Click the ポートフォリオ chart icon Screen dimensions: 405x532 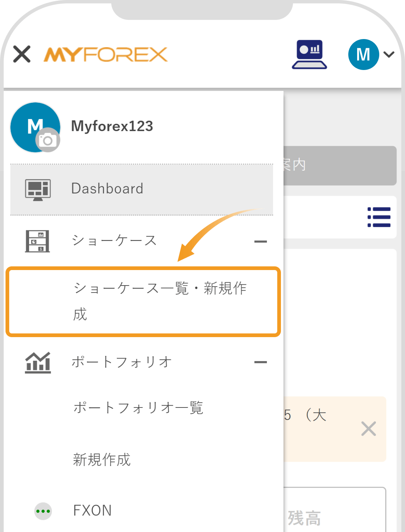(37, 362)
